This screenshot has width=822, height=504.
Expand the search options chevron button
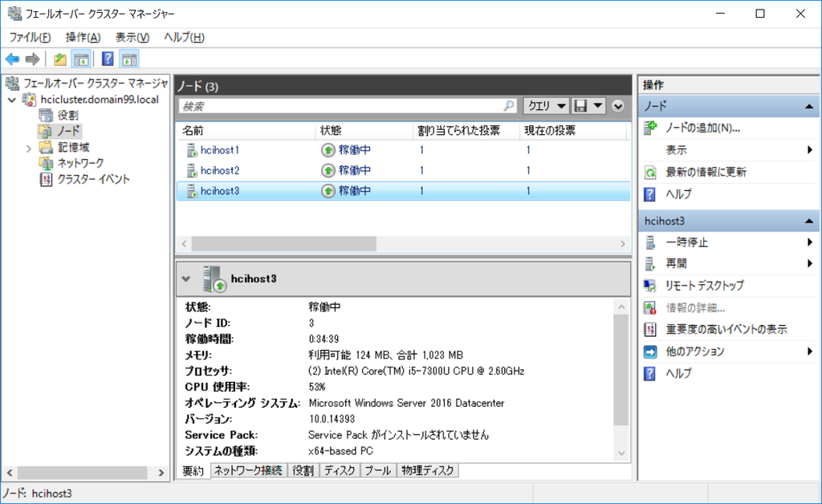pos(618,106)
